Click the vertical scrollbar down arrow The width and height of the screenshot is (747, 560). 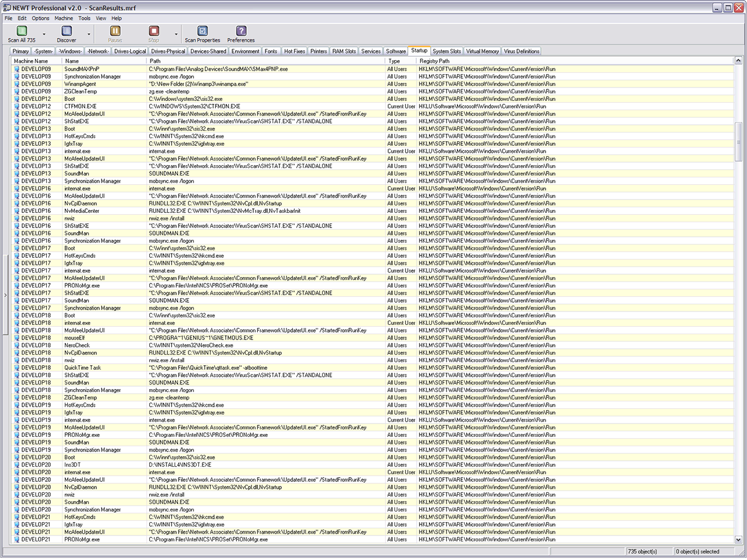pos(738,540)
